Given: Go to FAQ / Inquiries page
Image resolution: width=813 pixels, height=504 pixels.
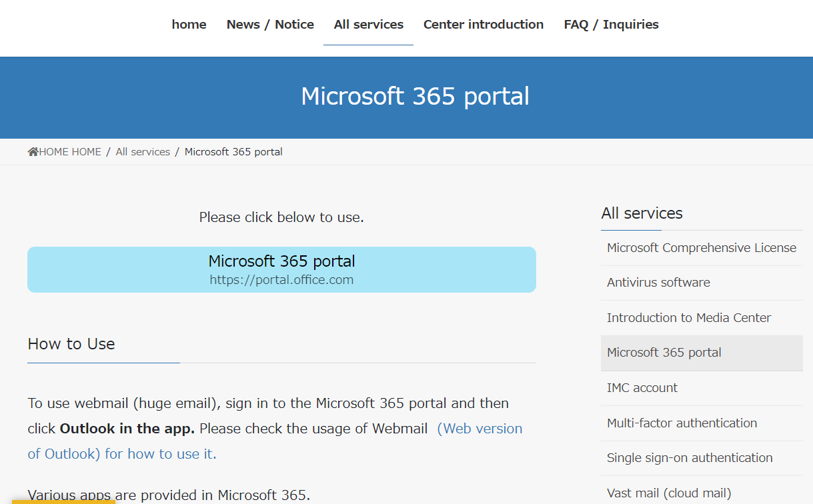Looking at the screenshot, I should click(x=611, y=25).
